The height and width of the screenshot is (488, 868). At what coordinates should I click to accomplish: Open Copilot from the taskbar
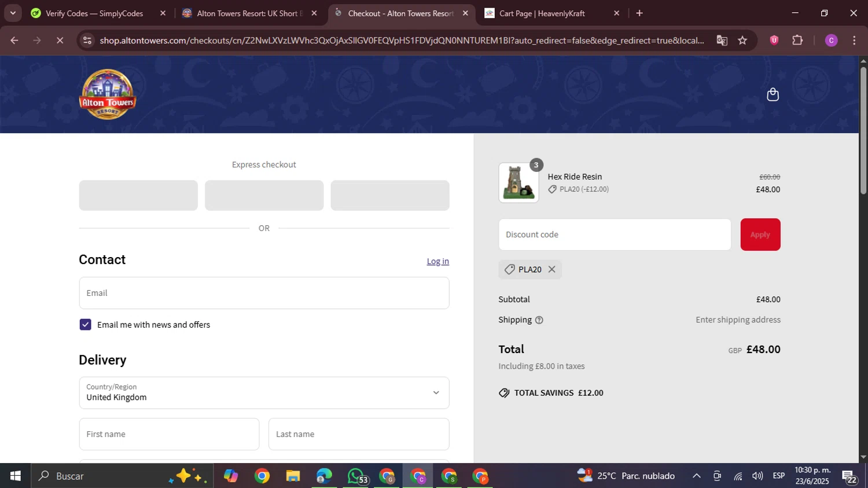pos(231,476)
